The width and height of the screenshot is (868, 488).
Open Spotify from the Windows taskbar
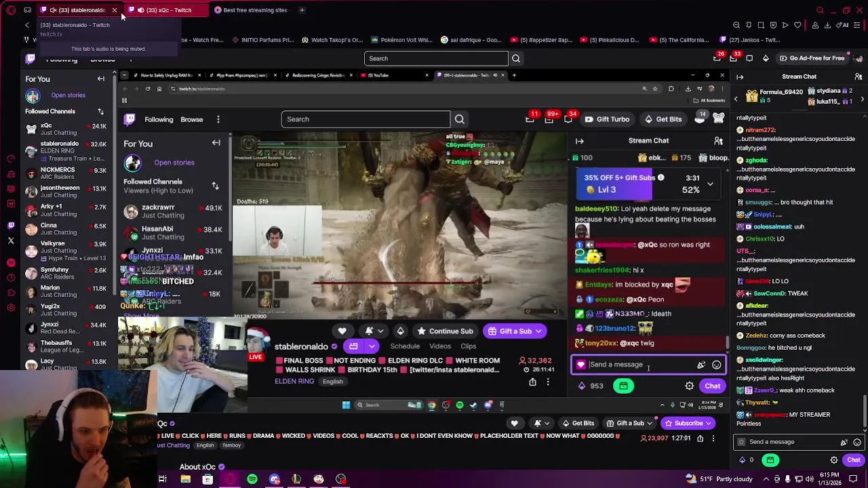tap(252, 479)
